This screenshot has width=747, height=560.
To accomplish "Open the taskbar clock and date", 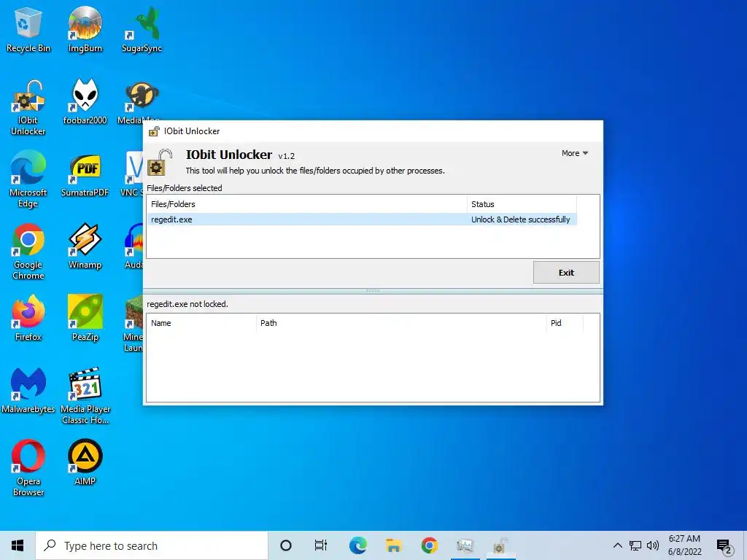I will point(684,545).
